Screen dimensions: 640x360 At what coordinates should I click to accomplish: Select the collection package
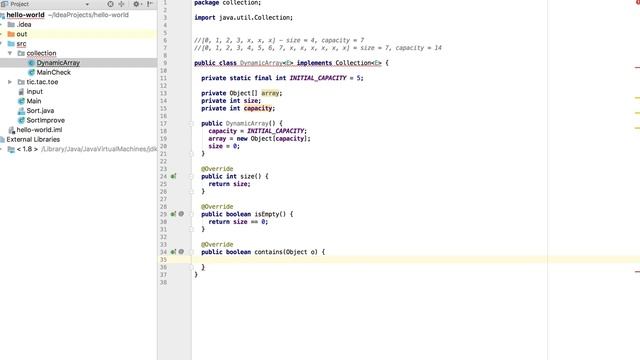click(41, 53)
